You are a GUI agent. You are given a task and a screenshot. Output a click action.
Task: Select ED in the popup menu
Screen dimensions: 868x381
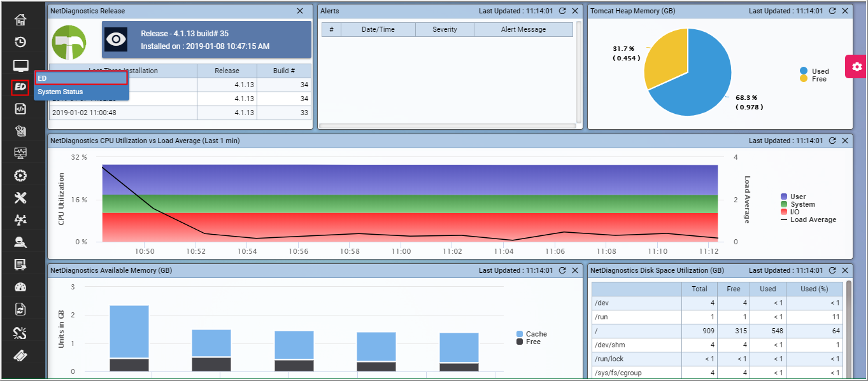(82, 78)
